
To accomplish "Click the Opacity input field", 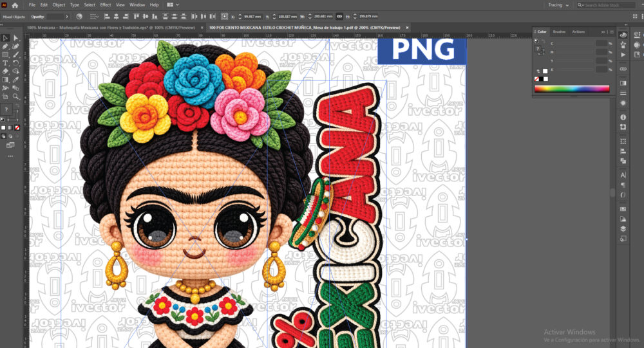I will coord(55,17).
